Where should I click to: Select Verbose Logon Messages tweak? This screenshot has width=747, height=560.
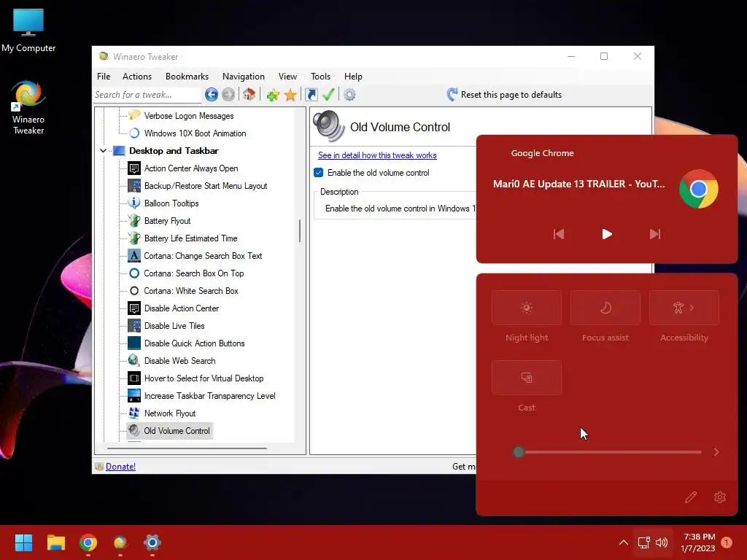189,116
